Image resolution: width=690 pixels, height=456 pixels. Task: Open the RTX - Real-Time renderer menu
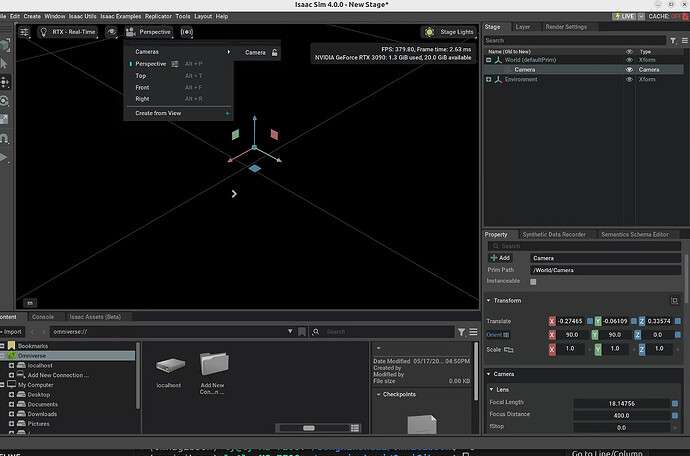click(68, 32)
